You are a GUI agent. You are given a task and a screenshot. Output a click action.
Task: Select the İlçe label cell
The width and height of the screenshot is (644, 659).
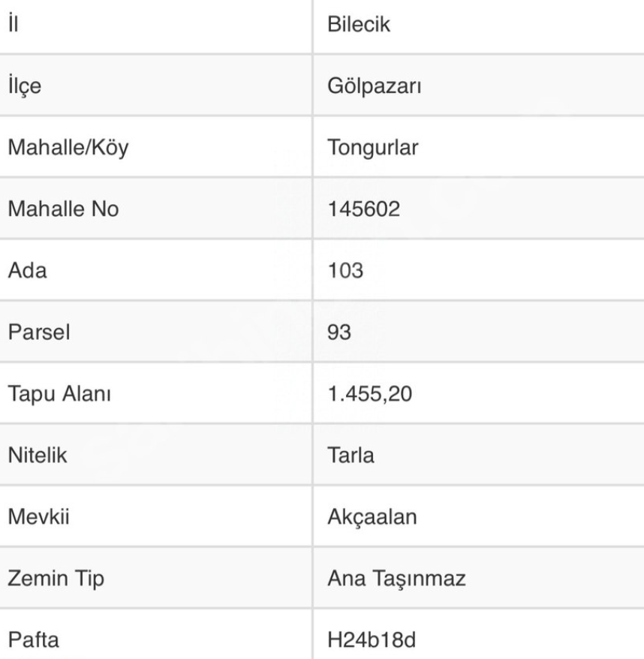pos(25,85)
